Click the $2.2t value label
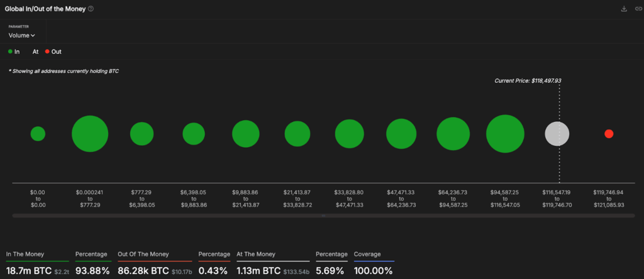Image resolution: width=644 pixels, height=279 pixels. pos(62,271)
